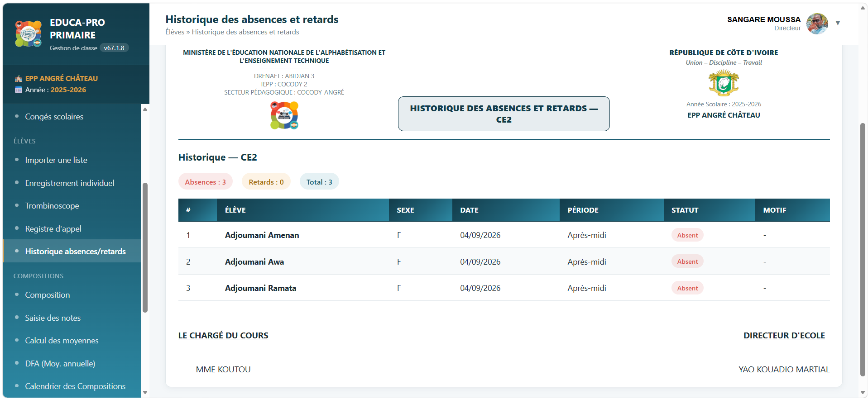This screenshot has height=399, width=868.
Task: Open the Trombinoscope page
Action: (52, 206)
